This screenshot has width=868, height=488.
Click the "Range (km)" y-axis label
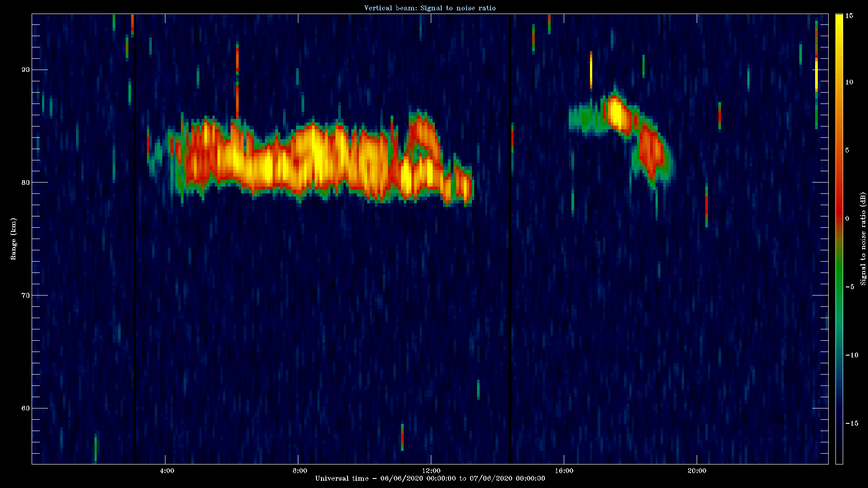click(14, 239)
